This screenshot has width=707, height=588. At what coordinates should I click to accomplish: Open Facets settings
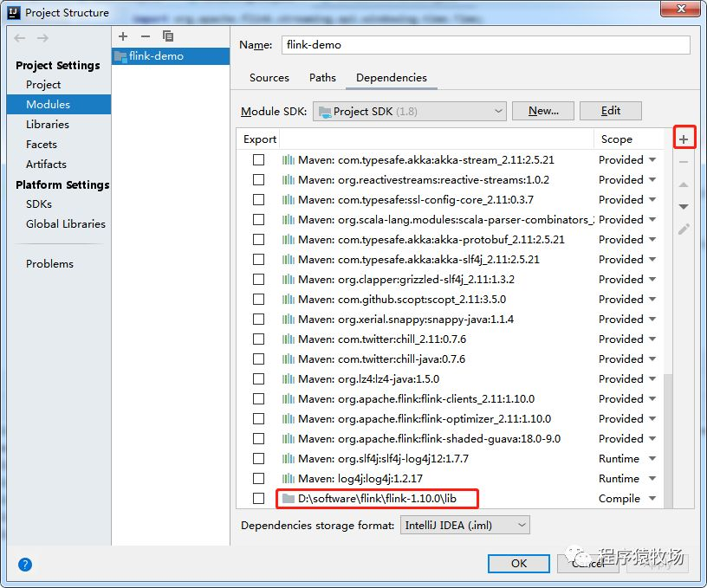(42, 144)
